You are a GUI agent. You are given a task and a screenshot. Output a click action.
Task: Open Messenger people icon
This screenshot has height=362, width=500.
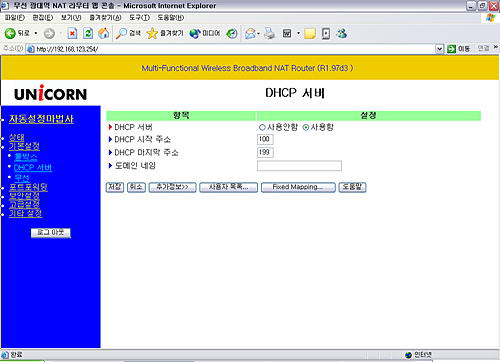(342, 33)
